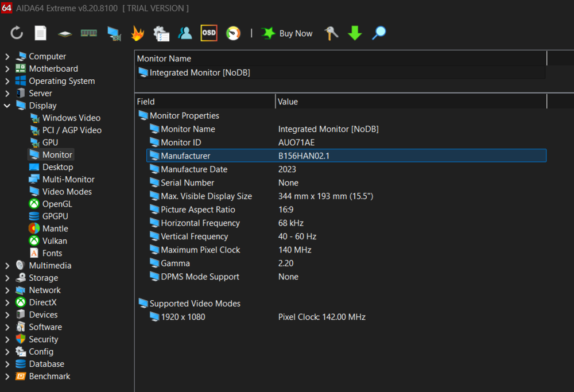Select the Monitor tree item
574x392 pixels.
[x=51, y=155]
